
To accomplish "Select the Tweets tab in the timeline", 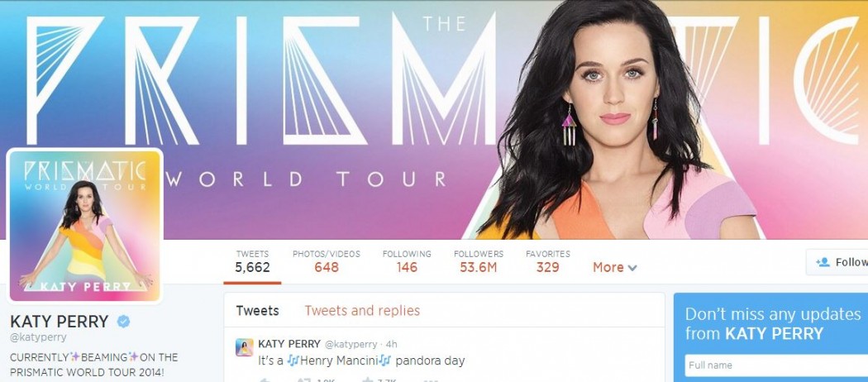I will coord(257,311).
